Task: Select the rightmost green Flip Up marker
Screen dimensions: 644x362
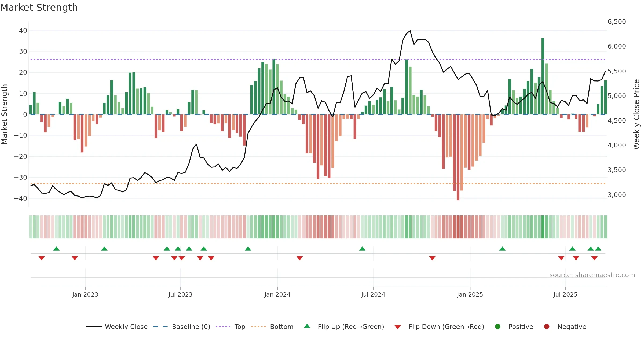Action: pyautogui.click(x=598, y=249)
